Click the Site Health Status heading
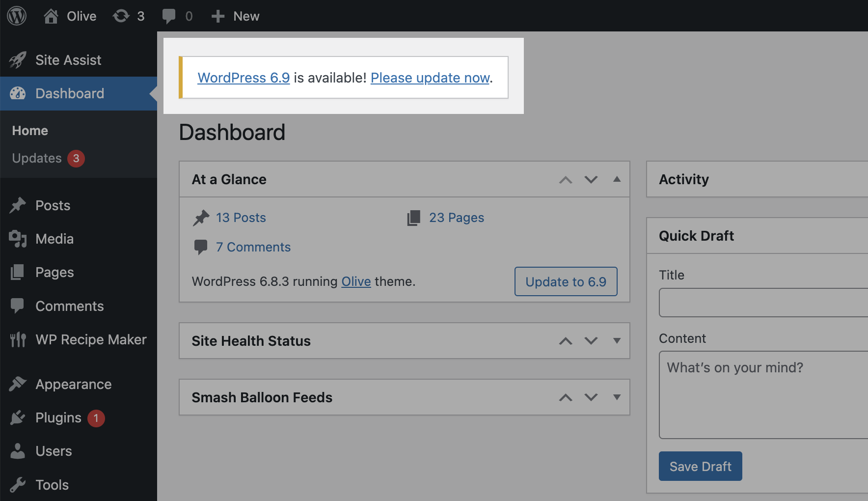Viewport: 868px width, 501px height. 251,341
